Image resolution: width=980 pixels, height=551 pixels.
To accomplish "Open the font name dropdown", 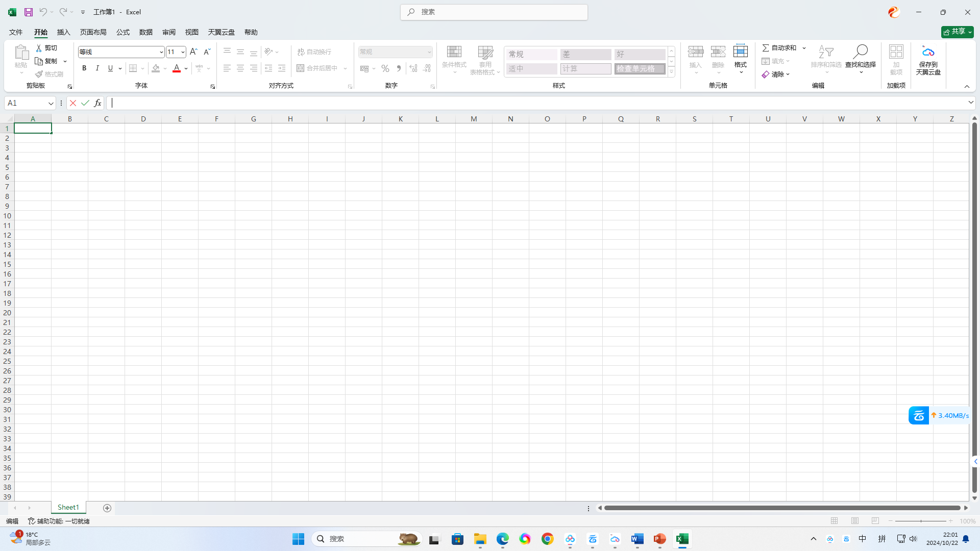I will [x=161, y=52].
